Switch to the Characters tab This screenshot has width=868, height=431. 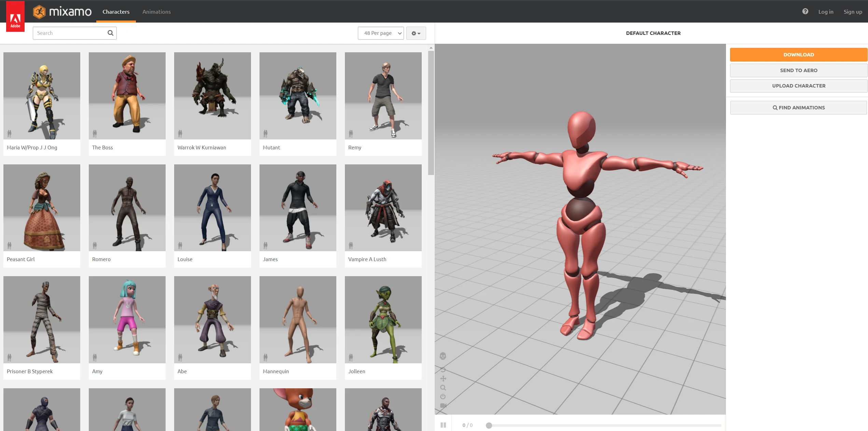pyautogui.click(x=116, y=12)
